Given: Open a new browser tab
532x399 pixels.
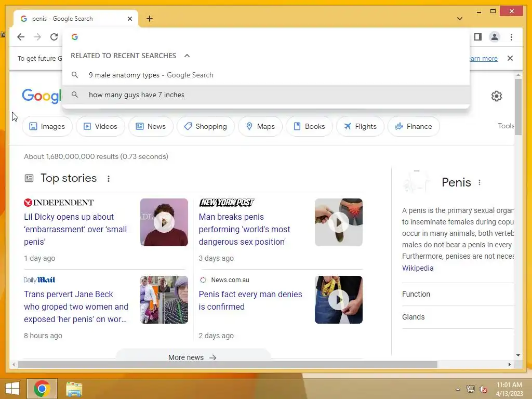Looking at the screenshot, I should pyautogui.click(x=150, y=19).
